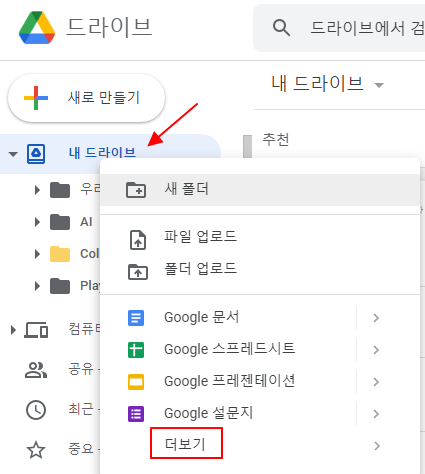Screen dimensions: 425x474
Task: Click the Play folder icon
Action: 60,286
